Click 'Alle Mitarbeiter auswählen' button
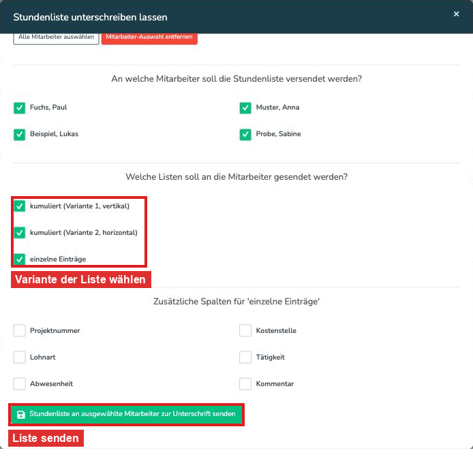 (x=56, y=38)
